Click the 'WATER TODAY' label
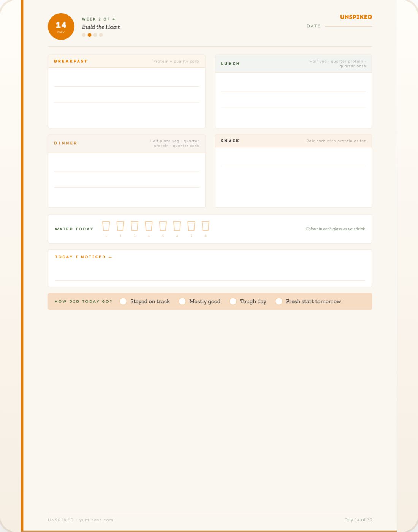The image size is (418, 532). [74, 229]
